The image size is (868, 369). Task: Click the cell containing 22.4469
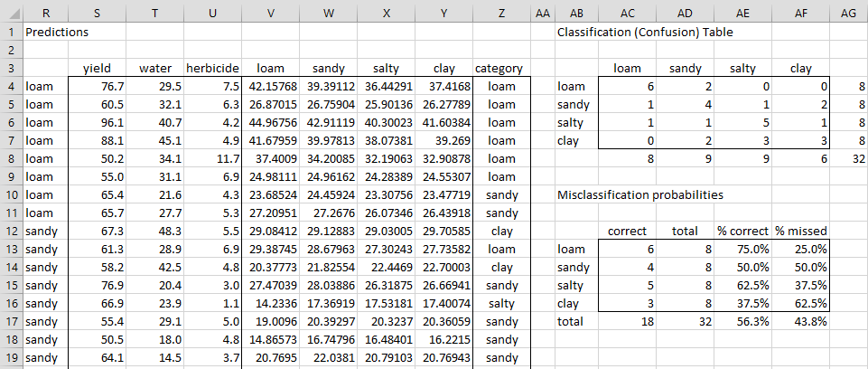(387, 268)
